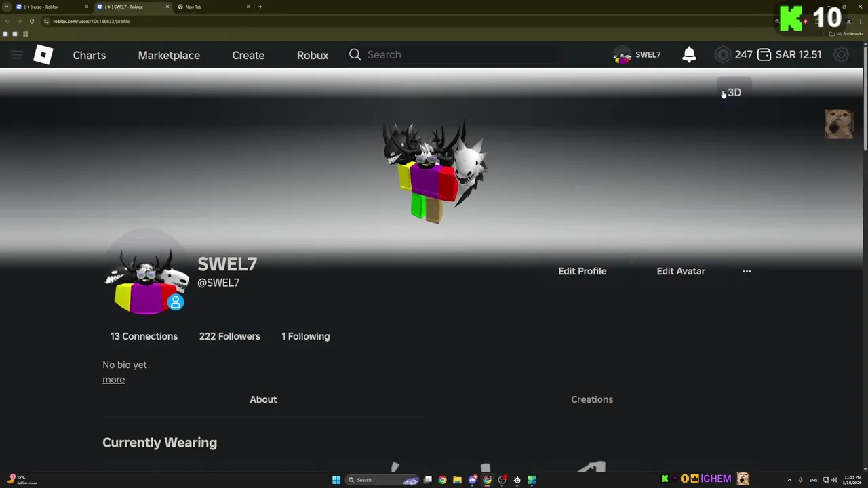This screenshot has width=868, height=488.
Task: Click the Robux coin icon
Action: coord(723,55)
